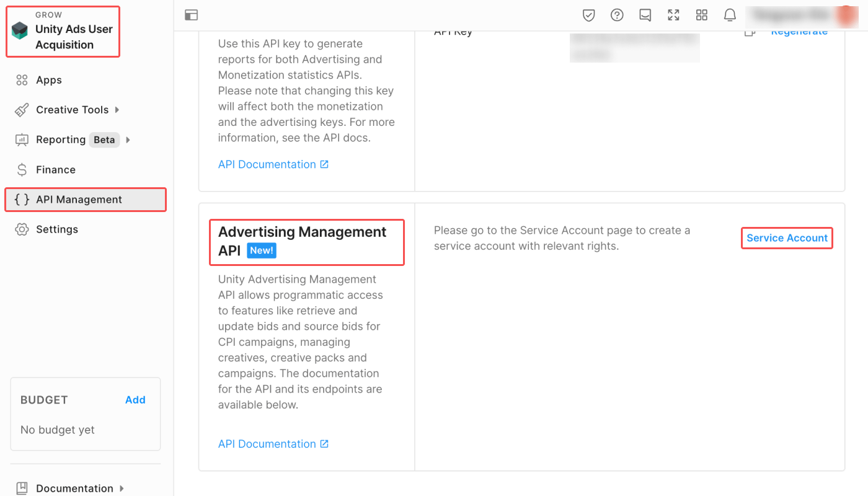This screenshot has height=496, width=868.
Task: Click the Unity cube logo in sidebar
Action: pyautogui.click(x=20, y=30)
